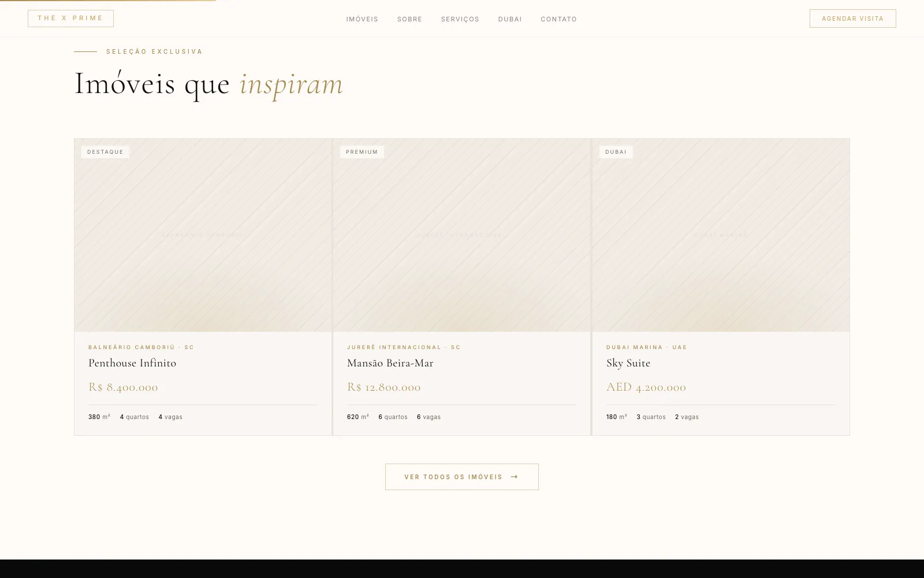Viewport: 924px width, 578px height.
Task: Click the Agendar Visita button
Action: 852,18
